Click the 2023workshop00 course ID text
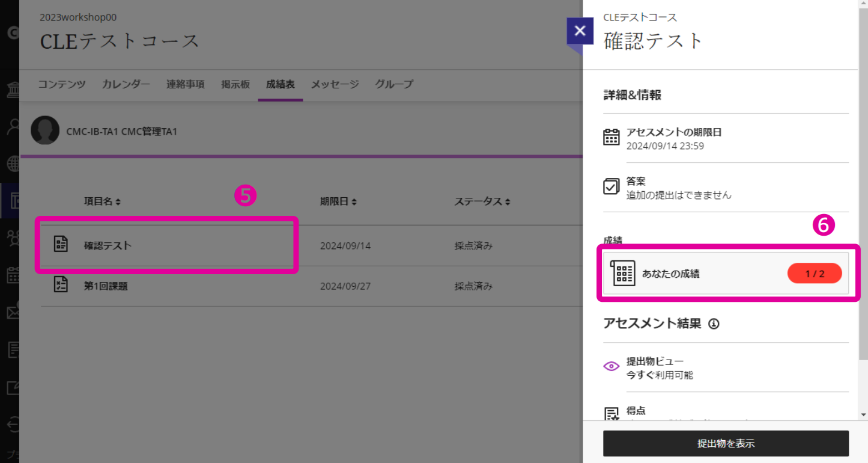The width and height of the screenshot is (868, 463). pos(78,17)
